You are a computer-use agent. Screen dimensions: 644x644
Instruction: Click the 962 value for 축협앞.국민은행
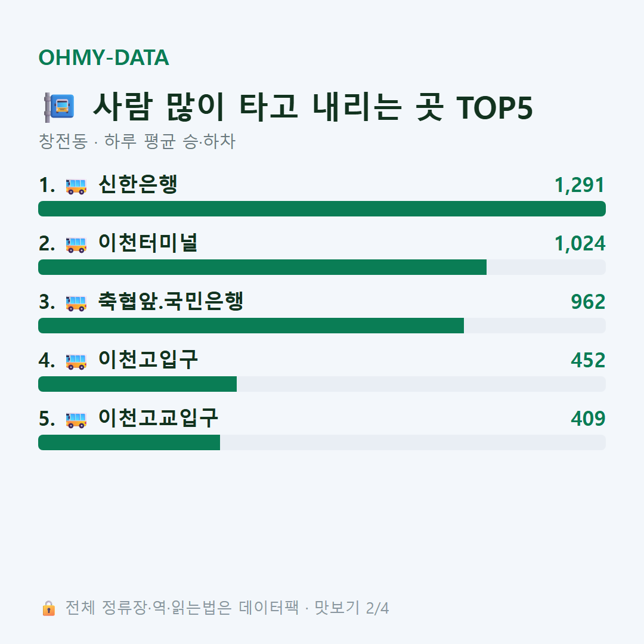(x=588, y=302)
